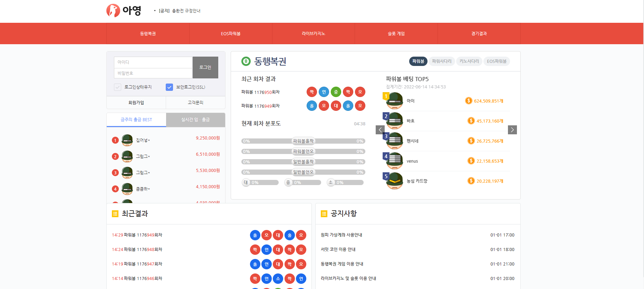Image resolution: width=644 pixels, height=289 pixels.
Task: Focus the 비밀번호 input field
Action: (x=153, y=73)
